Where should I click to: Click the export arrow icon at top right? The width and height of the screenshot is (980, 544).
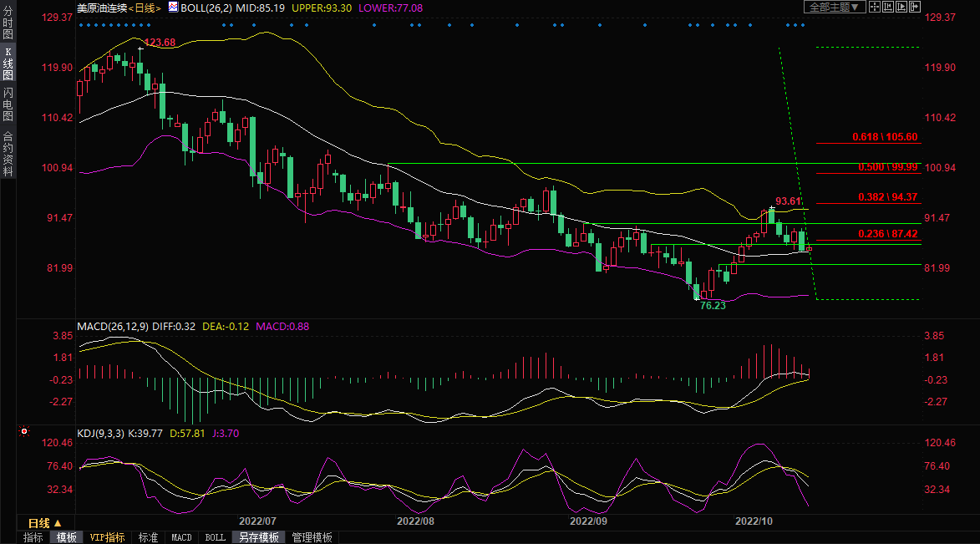point(914,7)
